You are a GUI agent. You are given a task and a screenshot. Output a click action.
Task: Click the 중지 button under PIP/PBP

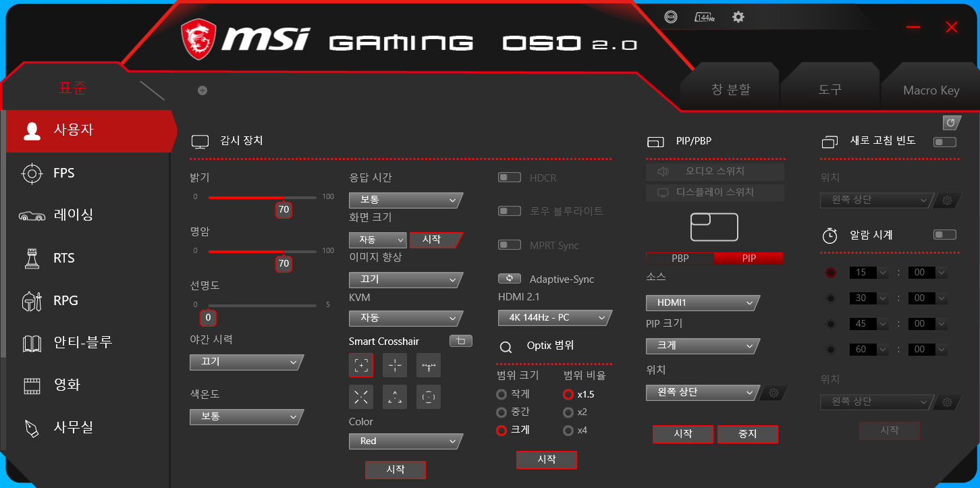pos(747,434)
